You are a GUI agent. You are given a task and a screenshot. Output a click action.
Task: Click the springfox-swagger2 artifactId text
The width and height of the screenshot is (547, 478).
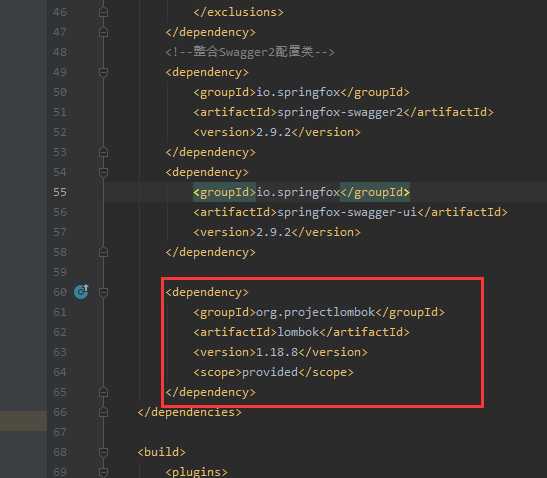pos(340,112)
